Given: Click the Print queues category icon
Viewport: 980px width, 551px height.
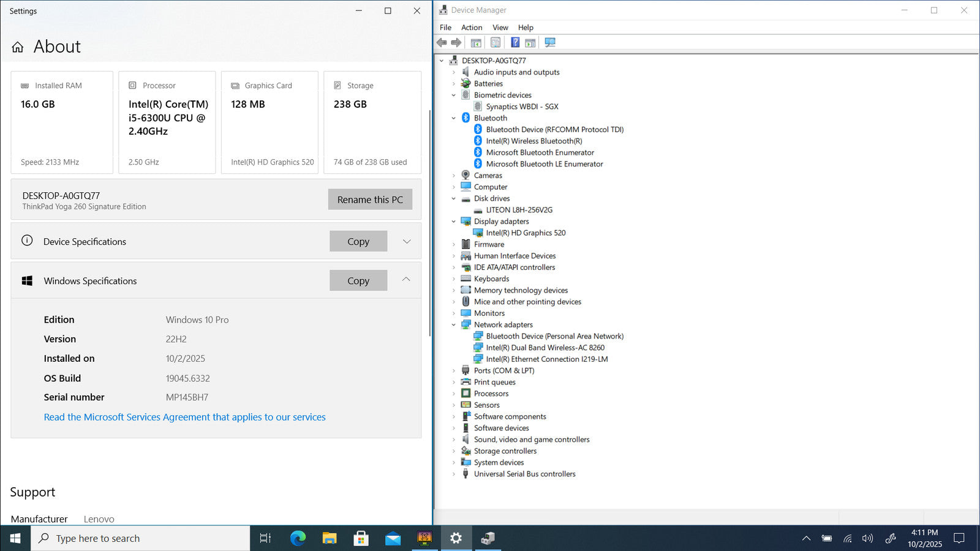Looking at the screenshot, I should tap(466, 382).
